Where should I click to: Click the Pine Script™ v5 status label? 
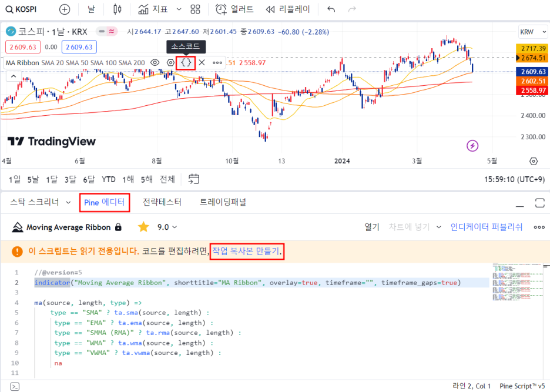[x=522, y=386]
